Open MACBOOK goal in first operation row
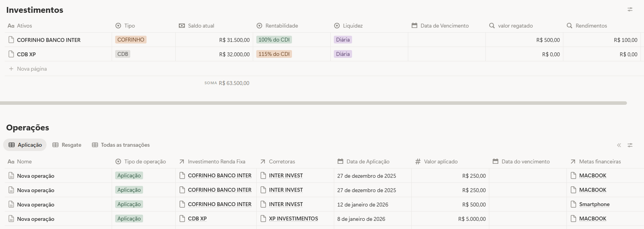Screen dimensions: 644x229 [592, 176]
